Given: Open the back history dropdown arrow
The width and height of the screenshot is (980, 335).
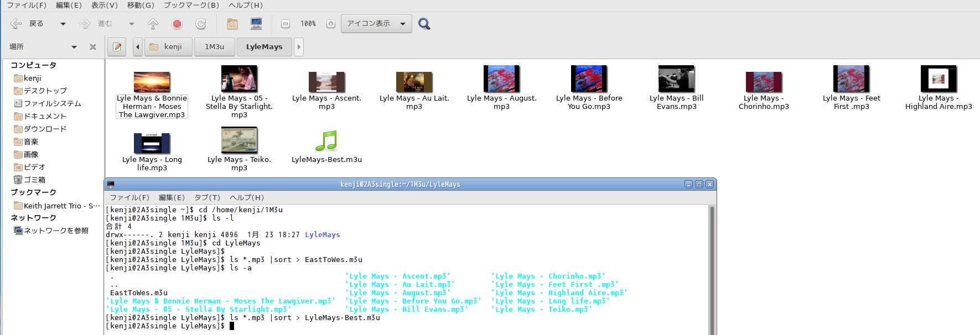Looking at the screenshot, I should pyautogui.click(x=63, y=24).
